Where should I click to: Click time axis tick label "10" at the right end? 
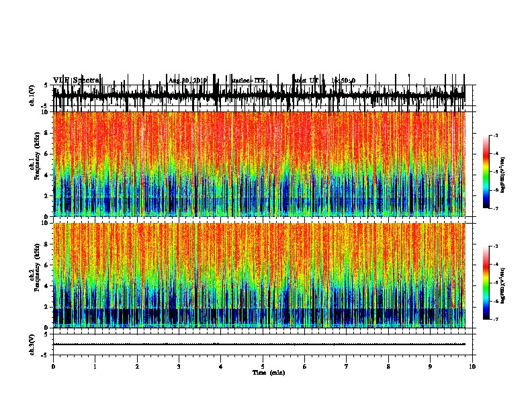[x=472, y=367]
